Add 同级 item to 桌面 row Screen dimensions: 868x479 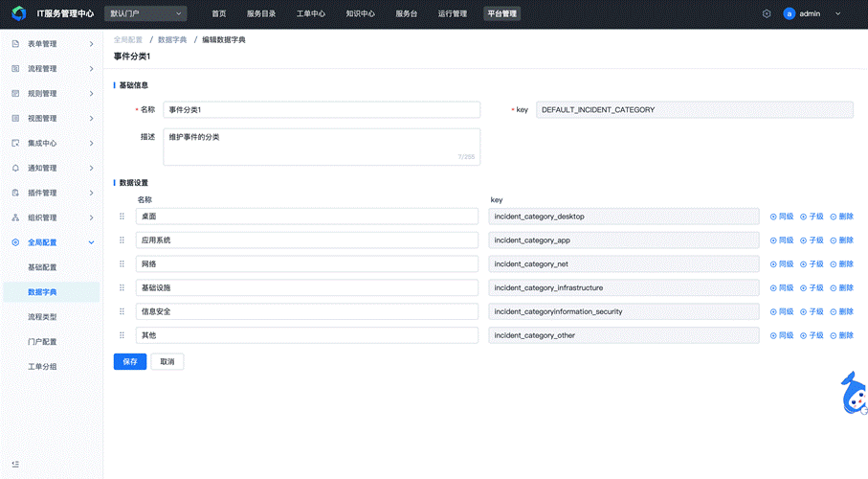tap(782, 217)
